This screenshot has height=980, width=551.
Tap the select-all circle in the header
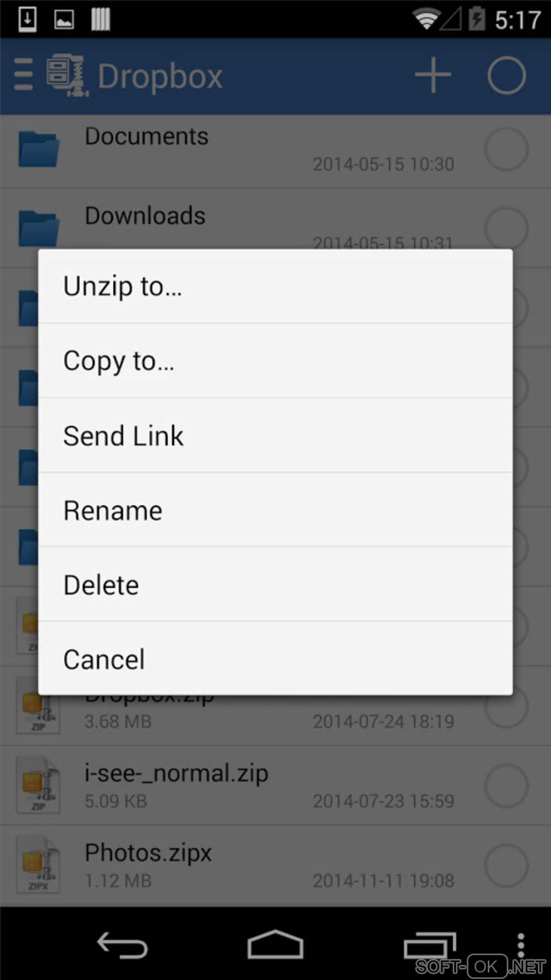506,75
